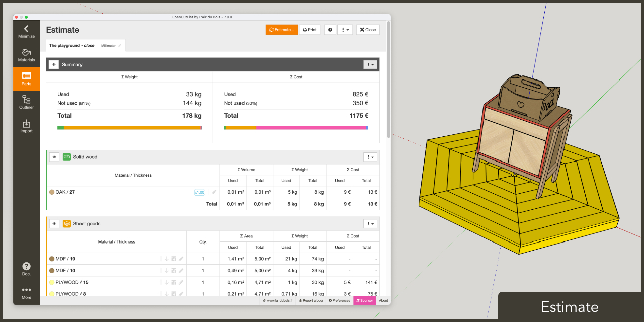The width and height of the screenshot is (644, 322).
Task: Click the Σ Cost usage bar in Summary
Action: coord(296,128)
